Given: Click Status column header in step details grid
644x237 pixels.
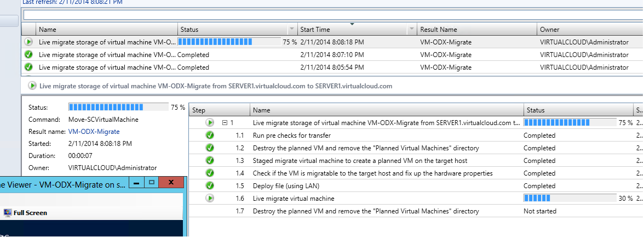Looking at the screenshot, I should click(x=578, y=110).
